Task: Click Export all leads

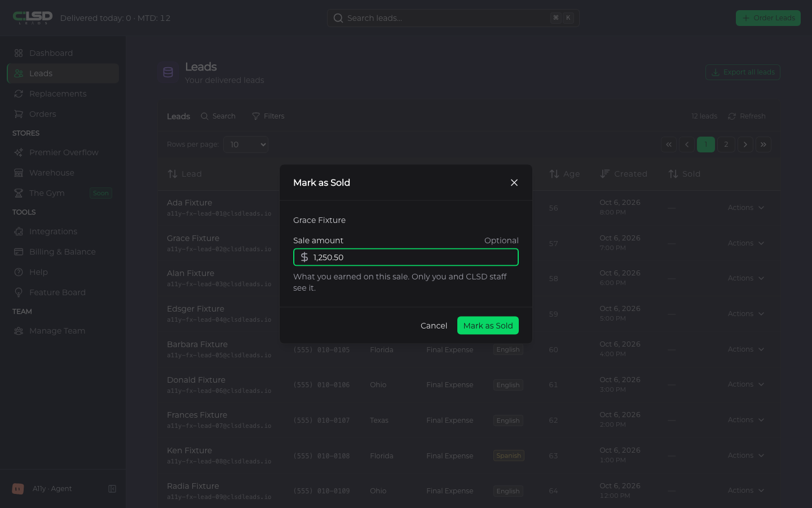Action: click(x=743, y=72)
